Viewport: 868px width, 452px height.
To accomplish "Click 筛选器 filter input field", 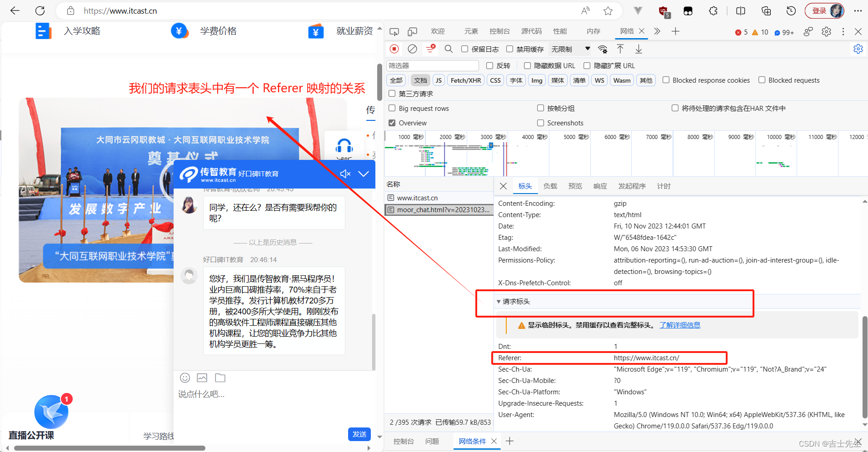I will (x=432, y=65).
